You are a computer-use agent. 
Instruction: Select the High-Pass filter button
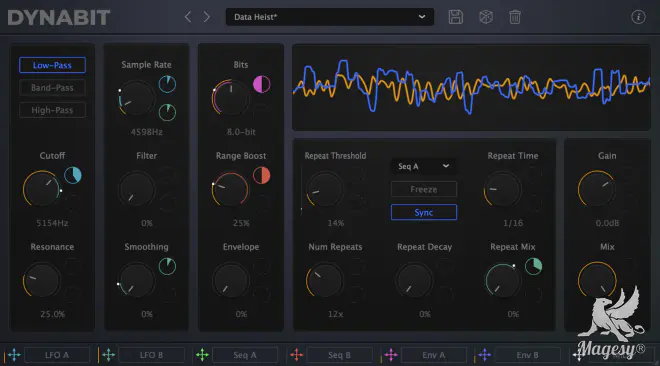click(52, 110)
